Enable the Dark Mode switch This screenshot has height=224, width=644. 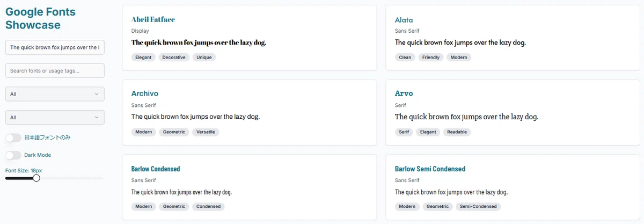[x=13, y=155]
